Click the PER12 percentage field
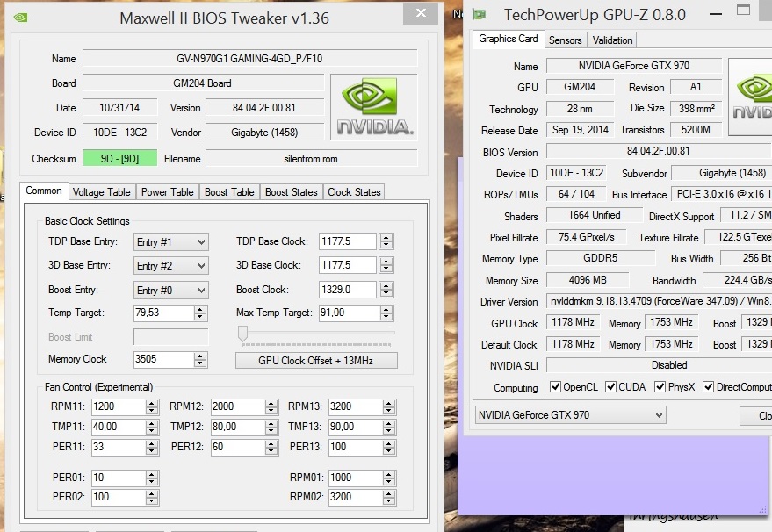772x532 pixels. 238,447
